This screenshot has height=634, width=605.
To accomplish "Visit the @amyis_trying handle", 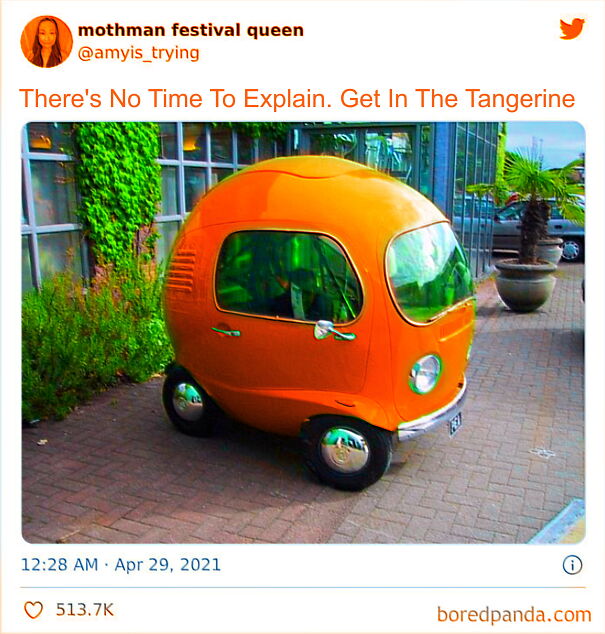I will pyautogui.click(x=138, y=53).
